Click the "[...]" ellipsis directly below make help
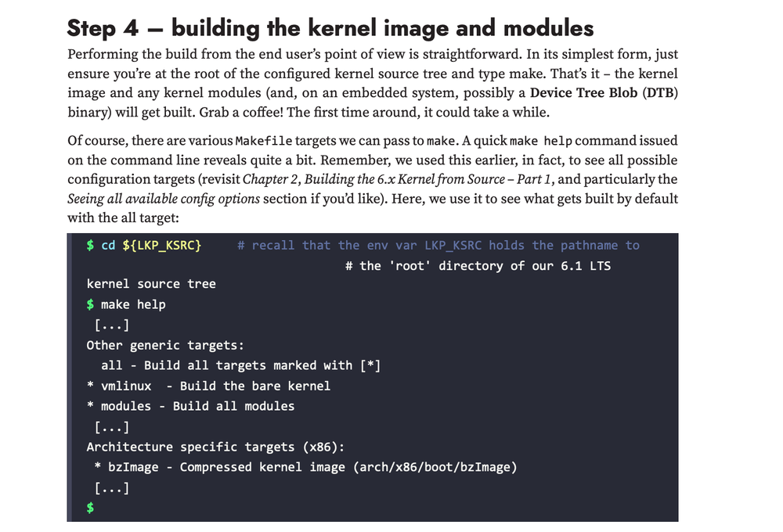This screenshot has width=783, height=532. 111,325
